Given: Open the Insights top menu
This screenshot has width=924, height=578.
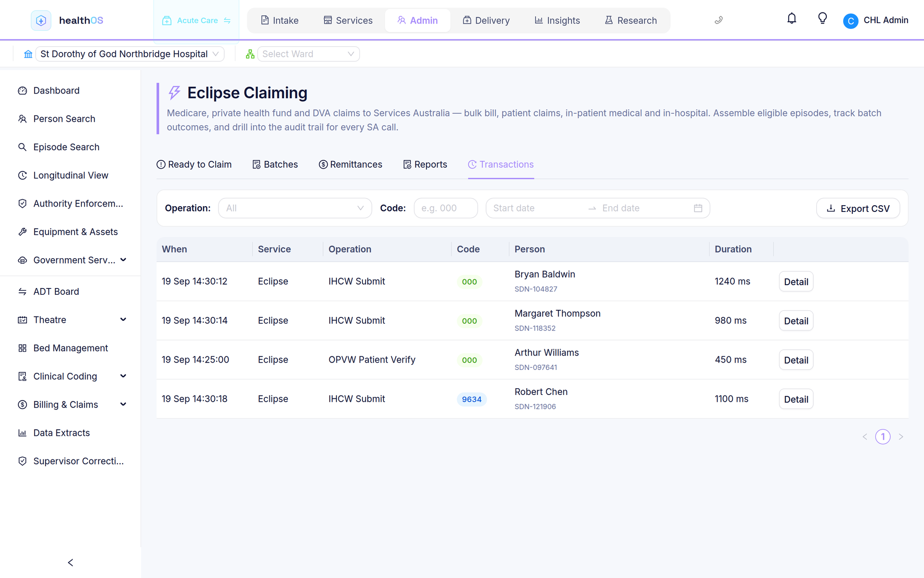Looking at the screenshot, I should (x=557, y=20).
